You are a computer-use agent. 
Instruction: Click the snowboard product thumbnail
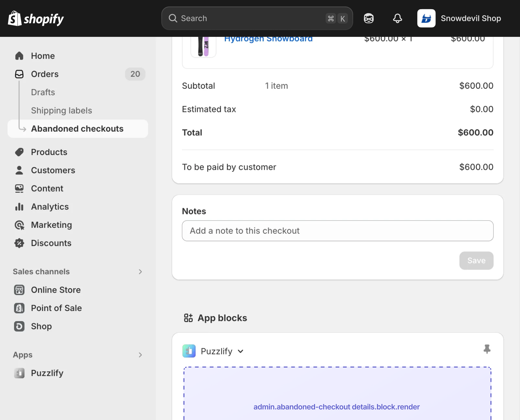tap(203, 47)
